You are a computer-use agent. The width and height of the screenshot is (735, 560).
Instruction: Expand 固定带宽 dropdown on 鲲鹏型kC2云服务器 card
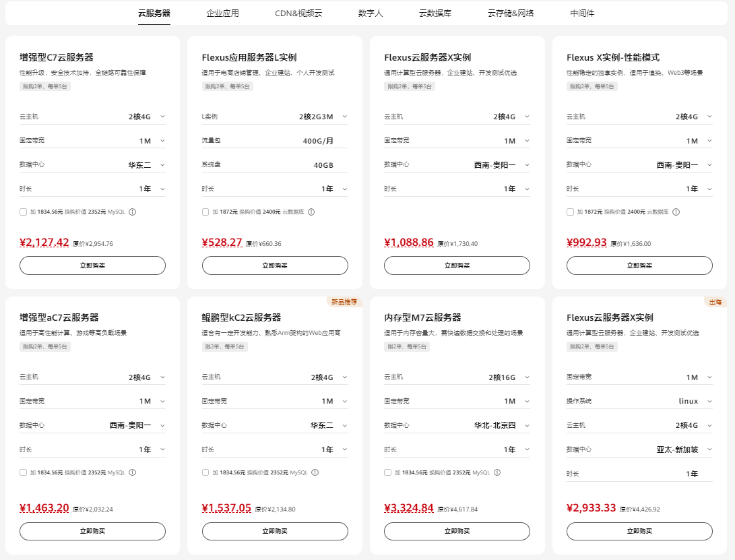(275, 402)
